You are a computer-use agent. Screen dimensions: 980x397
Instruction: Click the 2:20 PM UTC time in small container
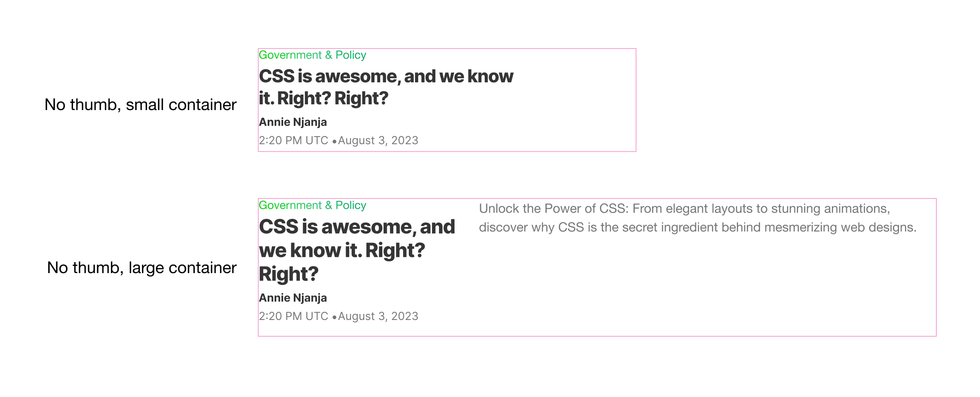pyautogui.click(x=293, y=141)
